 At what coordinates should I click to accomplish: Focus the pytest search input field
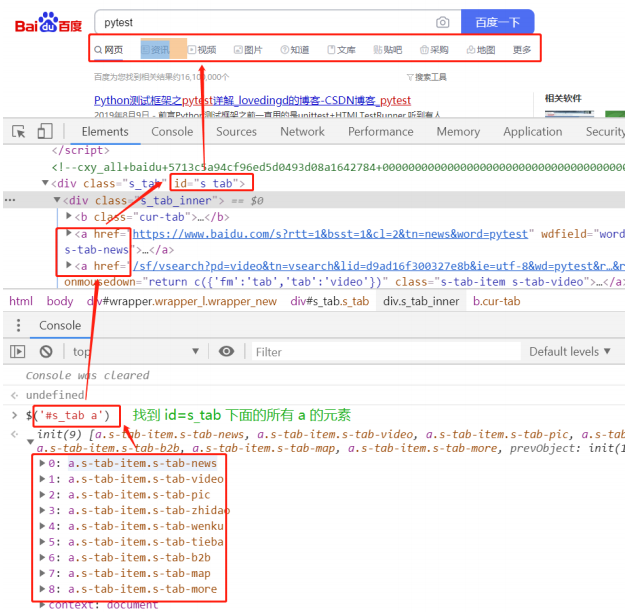click(x=266, y=22)
